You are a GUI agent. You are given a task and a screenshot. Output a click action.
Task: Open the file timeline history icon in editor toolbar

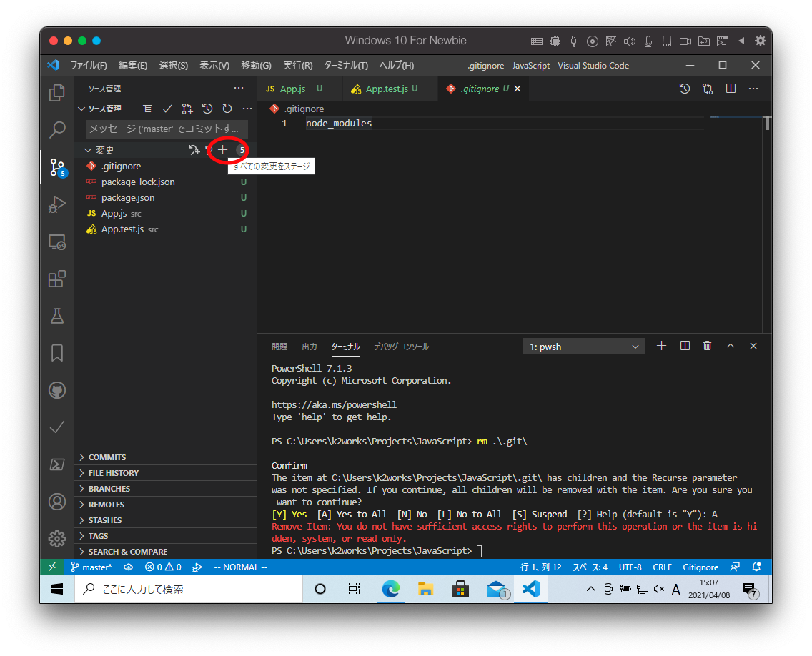pos(685,89)
